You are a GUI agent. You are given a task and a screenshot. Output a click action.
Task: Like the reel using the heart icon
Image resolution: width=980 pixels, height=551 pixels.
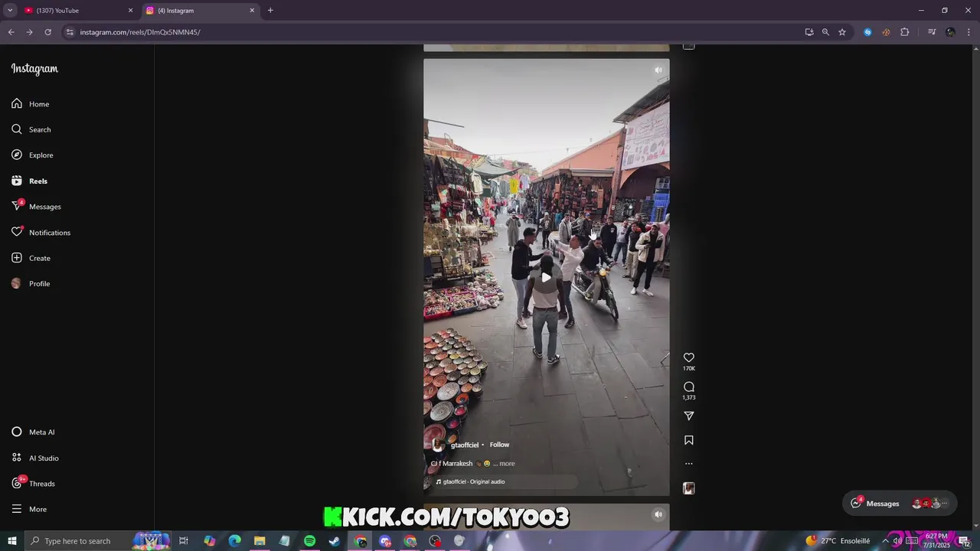(688, 357)
